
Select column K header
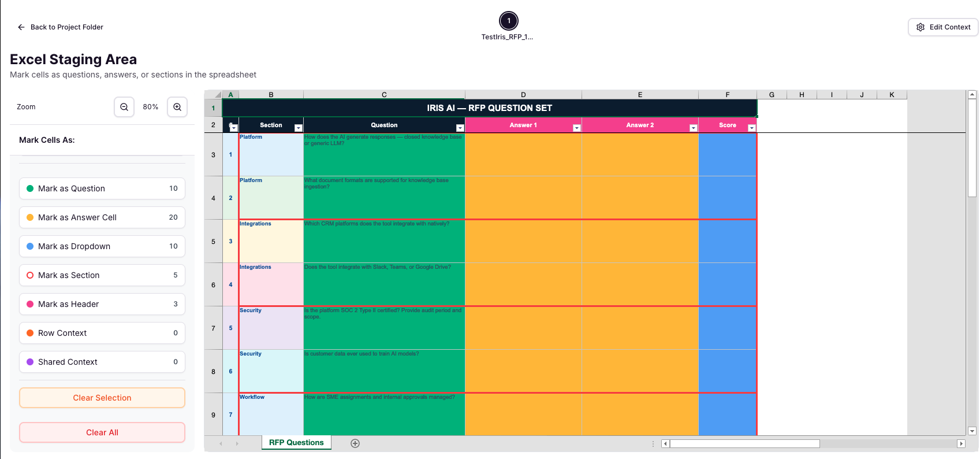coord(892,95)
